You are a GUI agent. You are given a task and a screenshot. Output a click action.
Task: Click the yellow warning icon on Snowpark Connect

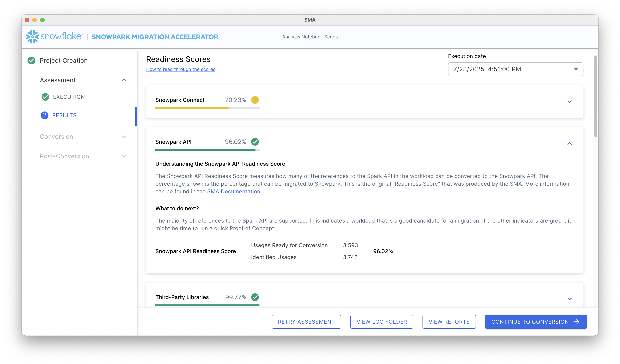click(255, 100)
